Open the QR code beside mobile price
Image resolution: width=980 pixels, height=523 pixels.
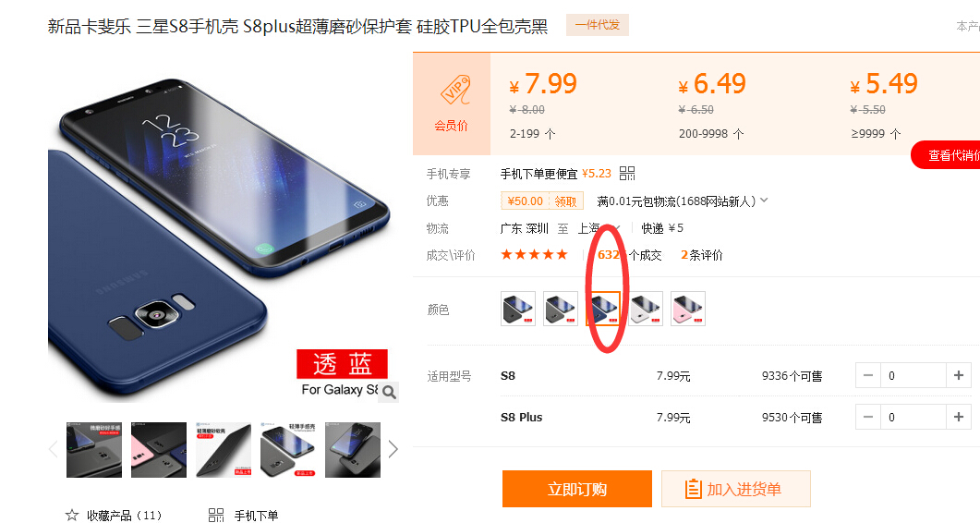point(627,174)
